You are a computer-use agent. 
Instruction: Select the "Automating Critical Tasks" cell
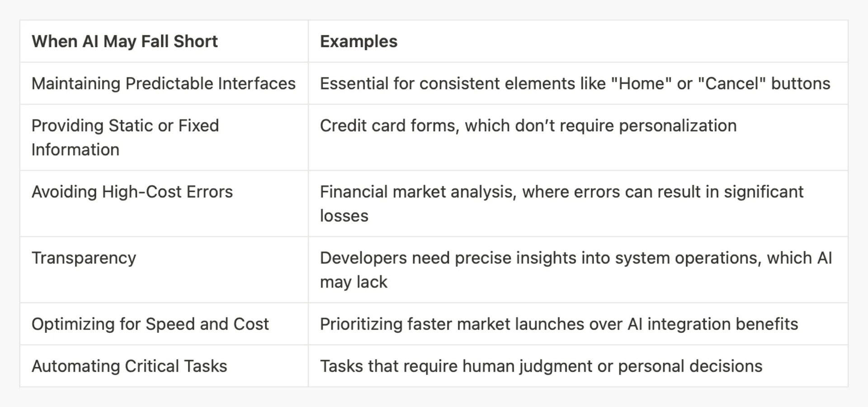click(x=129, y=366)
